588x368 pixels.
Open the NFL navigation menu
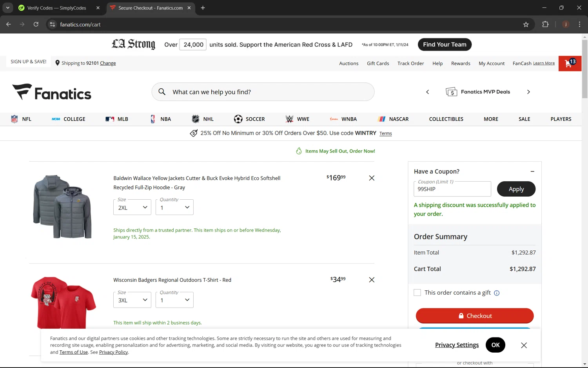[22, 119]
